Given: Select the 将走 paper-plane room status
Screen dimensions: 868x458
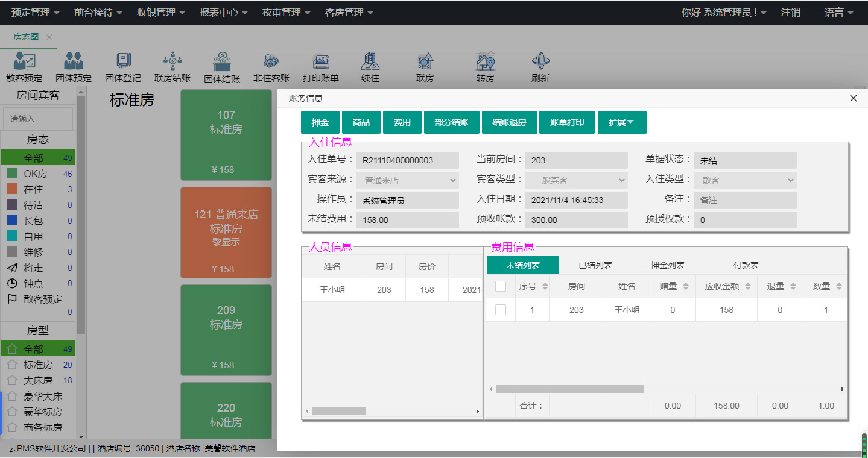Looking at the screenshot, I should 12,268.
